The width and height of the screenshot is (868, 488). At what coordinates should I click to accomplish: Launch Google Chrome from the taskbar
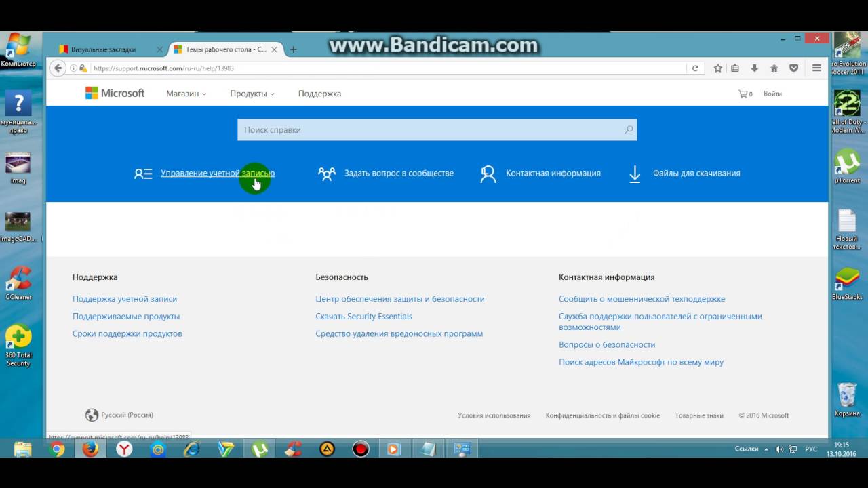click(x=57, y=449)
